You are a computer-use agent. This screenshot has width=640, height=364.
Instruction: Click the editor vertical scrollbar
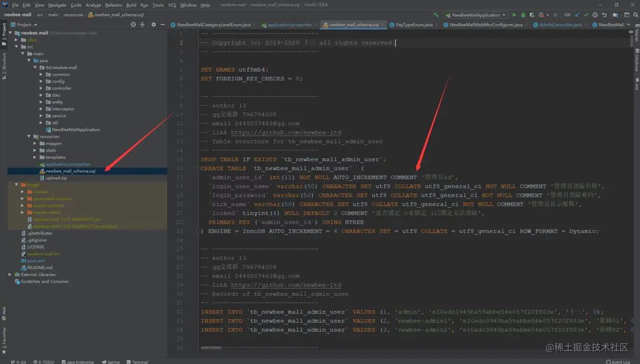[631, 42]
